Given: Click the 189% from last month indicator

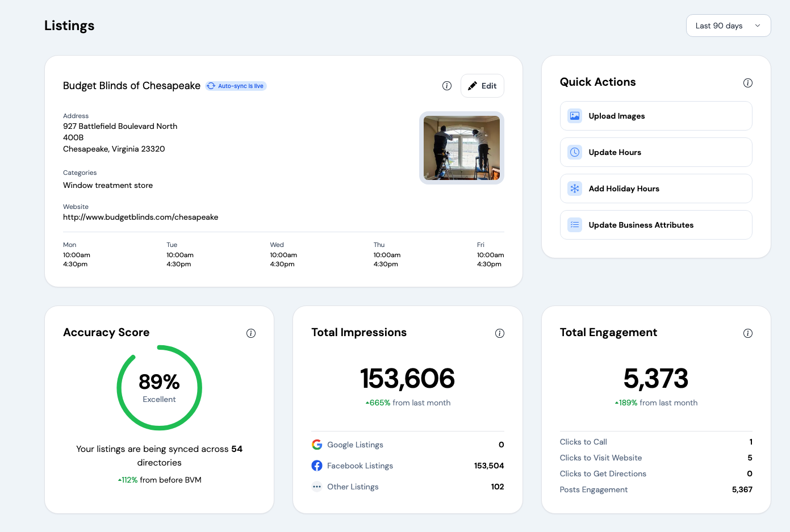Looking at the screenshot, I should 656,403.
